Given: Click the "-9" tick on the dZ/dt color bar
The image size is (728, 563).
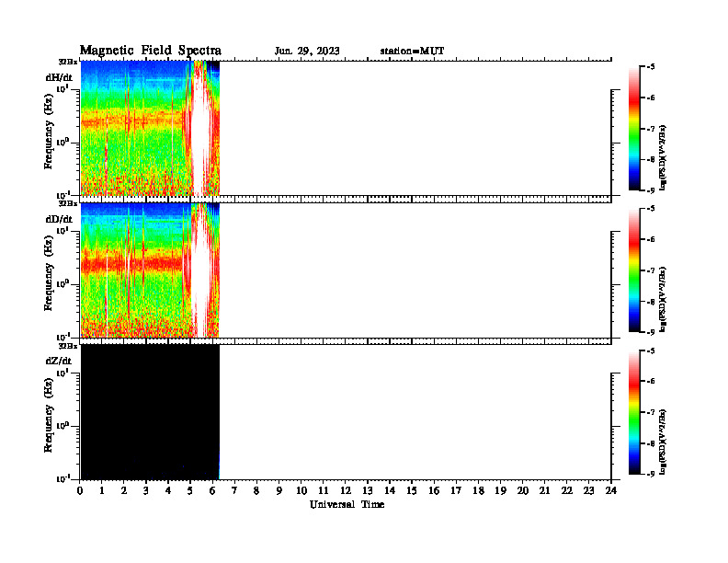Looking at the screenshot, I should pyautogui.click(x=651, y=474).
